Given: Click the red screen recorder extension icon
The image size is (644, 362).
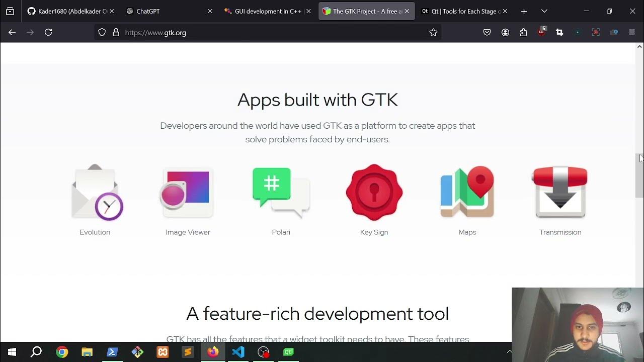Looking at the screenshot, I should 596,32.
